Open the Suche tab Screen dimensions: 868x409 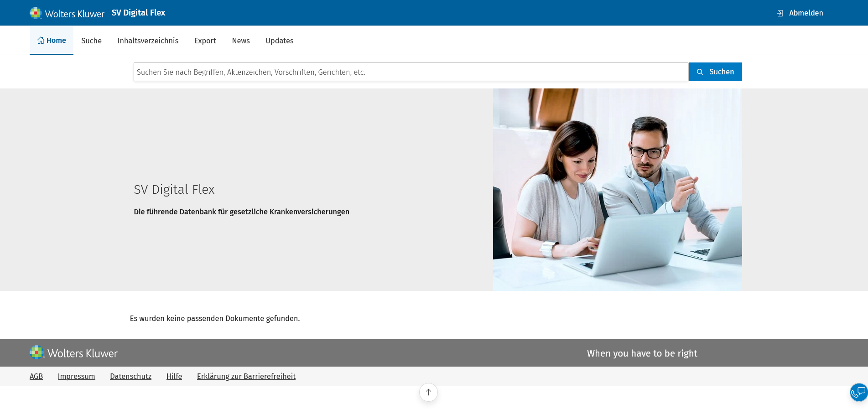[x=91, y=41]
